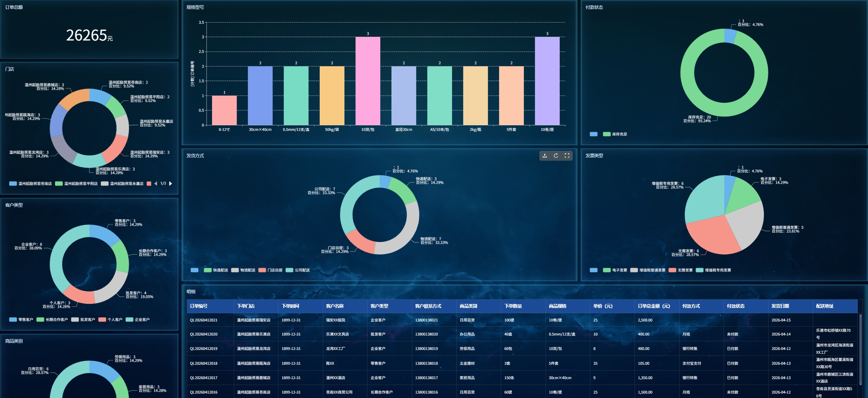Click customer name 瑞安XX医院 cell
Viewport: 868px width, 398px height.
coord(336,320)
